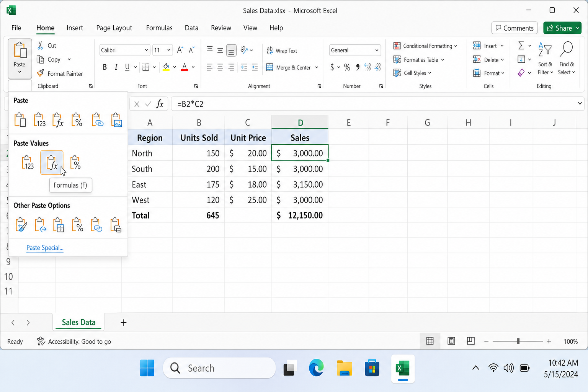
Task: Decrease decimal places
Action: point(378,67)
